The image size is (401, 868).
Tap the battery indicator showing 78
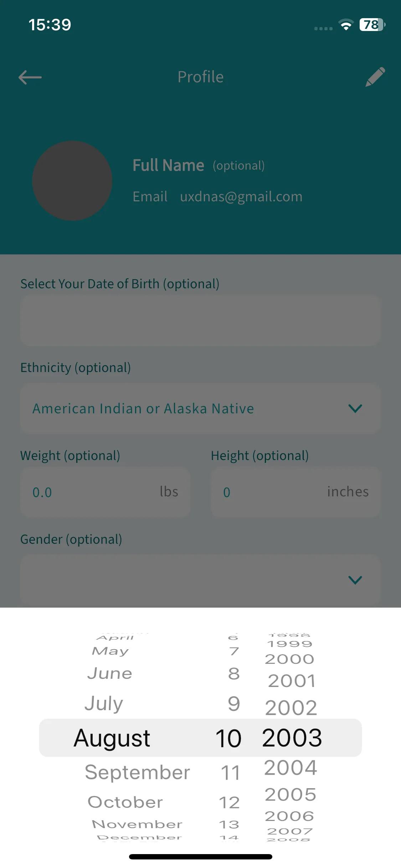tap(372, 25)
